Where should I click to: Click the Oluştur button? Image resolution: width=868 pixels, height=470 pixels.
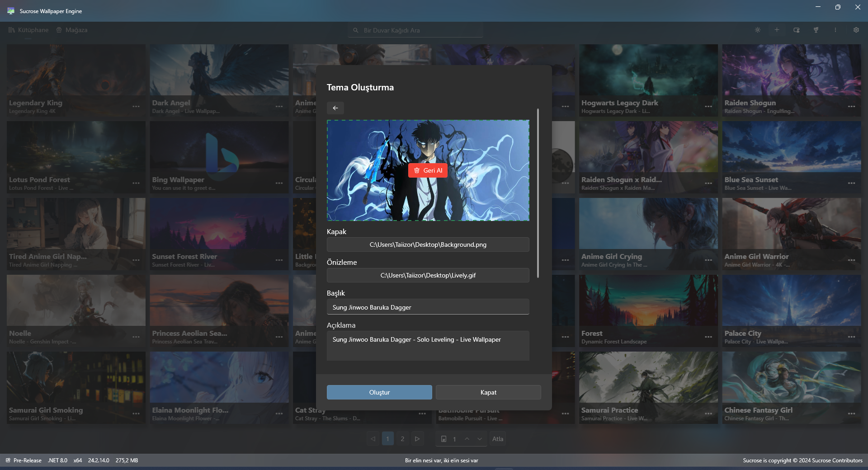point(379,392)
